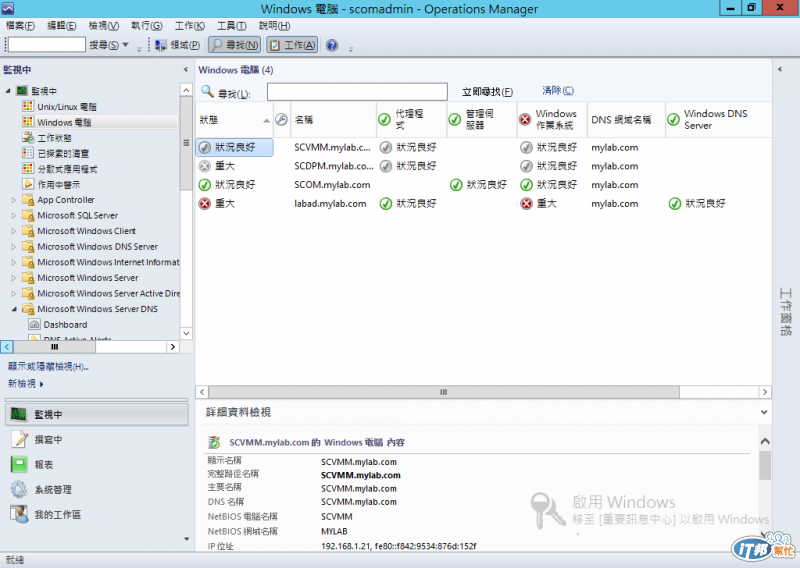The width and height of the screenshot is (800, 568).
Task: Collapse the 監視中 root tree node
Action: (x=8, y=91)
